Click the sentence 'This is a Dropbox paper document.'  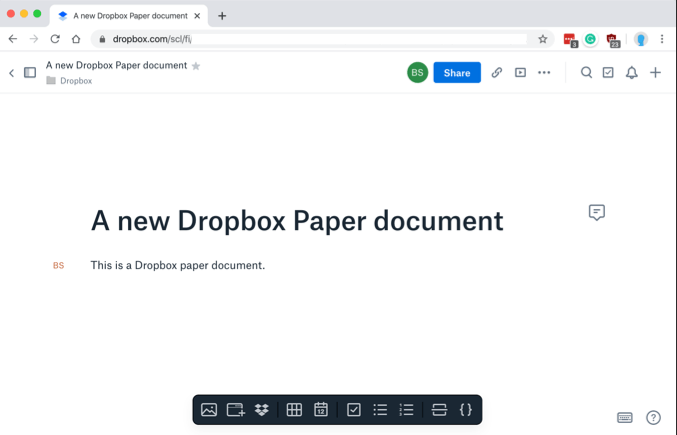[177, 265]
